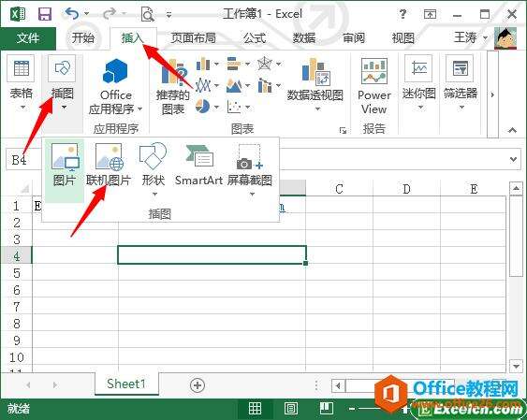
Task: Click the vertical scrollbar up arrow
Action: (x=516, y=188)
